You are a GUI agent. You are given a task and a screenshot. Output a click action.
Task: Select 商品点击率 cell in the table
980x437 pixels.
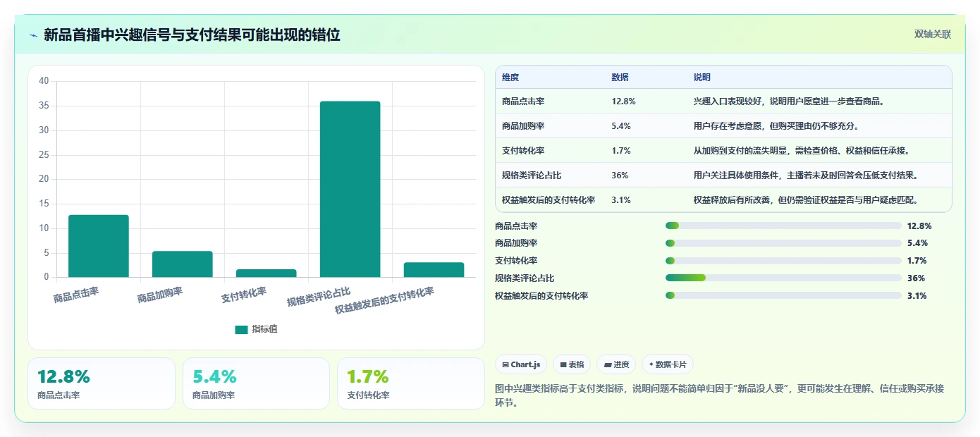[x=523, y=101]
